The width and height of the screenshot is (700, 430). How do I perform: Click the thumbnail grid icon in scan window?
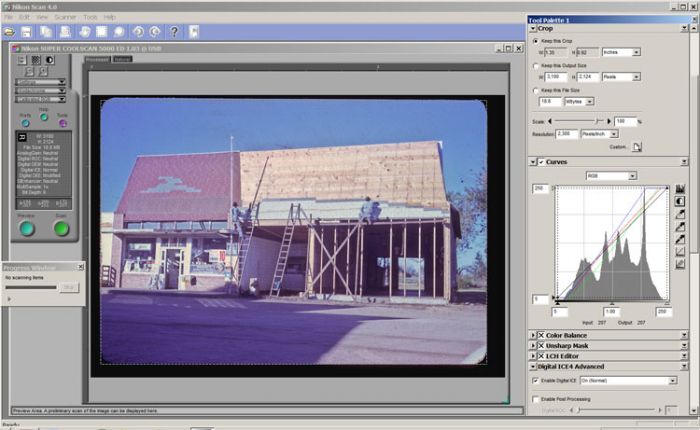point(36,60)
